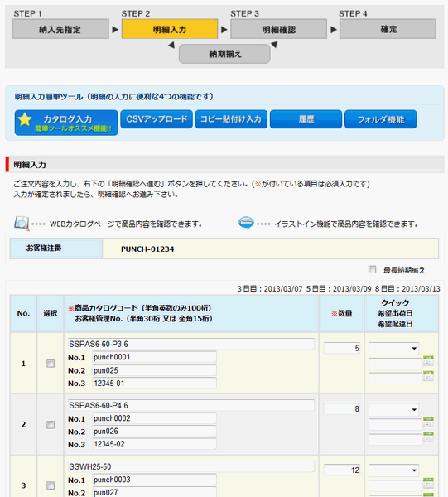The width and height of the screenshot is (448, 497).
Task: Open calendar for row 2 desired ship date
Action: point(428,422)
